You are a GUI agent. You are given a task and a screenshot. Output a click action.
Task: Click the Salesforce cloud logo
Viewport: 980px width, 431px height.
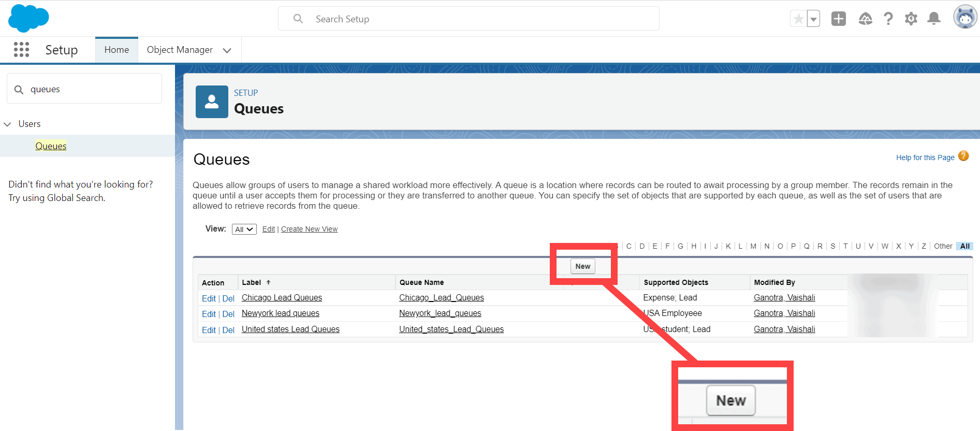(28, 18)
